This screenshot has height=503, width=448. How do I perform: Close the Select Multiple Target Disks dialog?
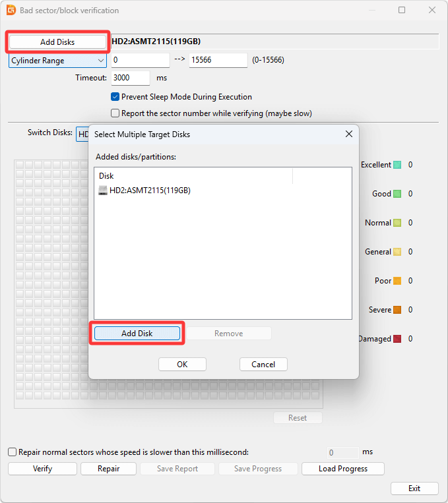pos(348,134)
